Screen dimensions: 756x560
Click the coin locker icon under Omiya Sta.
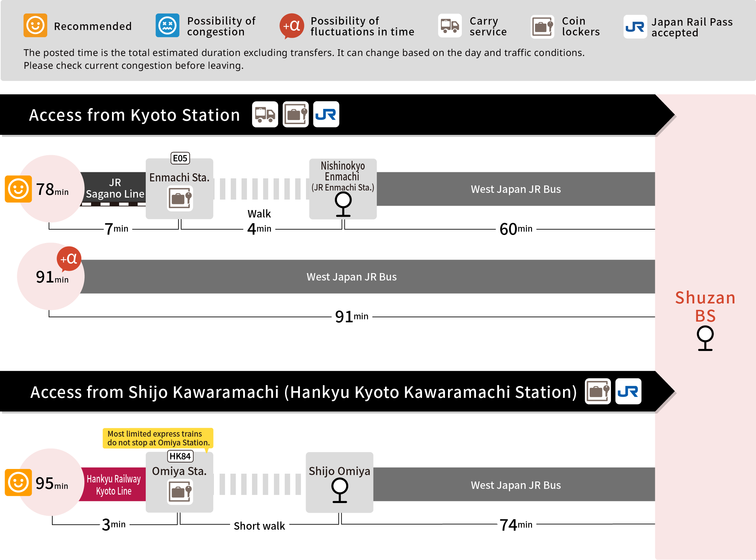tap(180, 492)
